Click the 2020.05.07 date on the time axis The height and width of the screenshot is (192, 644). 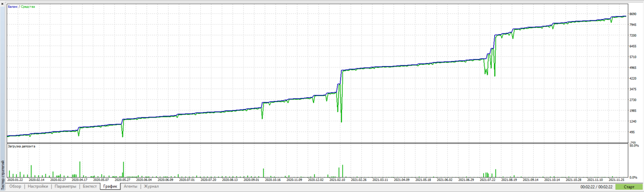click(x=101, y=180)
